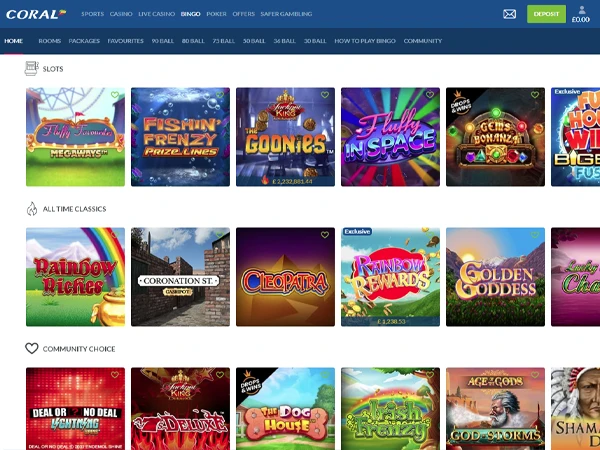The height and width of the screenshot is (450, 600).
Task: Toggle favourite heart on Cleopatra
Action: 325,235
